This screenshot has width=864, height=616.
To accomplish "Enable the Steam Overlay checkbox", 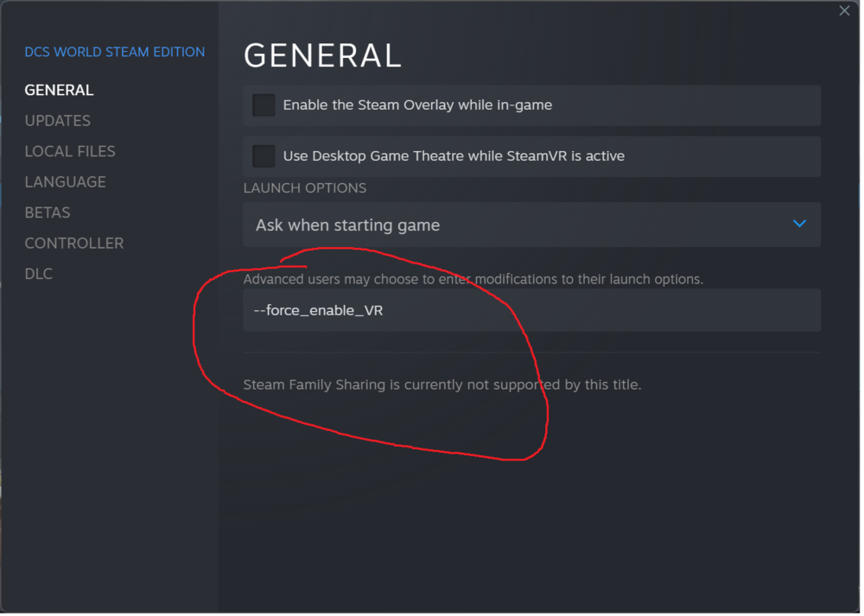I will tap(264, 105).
